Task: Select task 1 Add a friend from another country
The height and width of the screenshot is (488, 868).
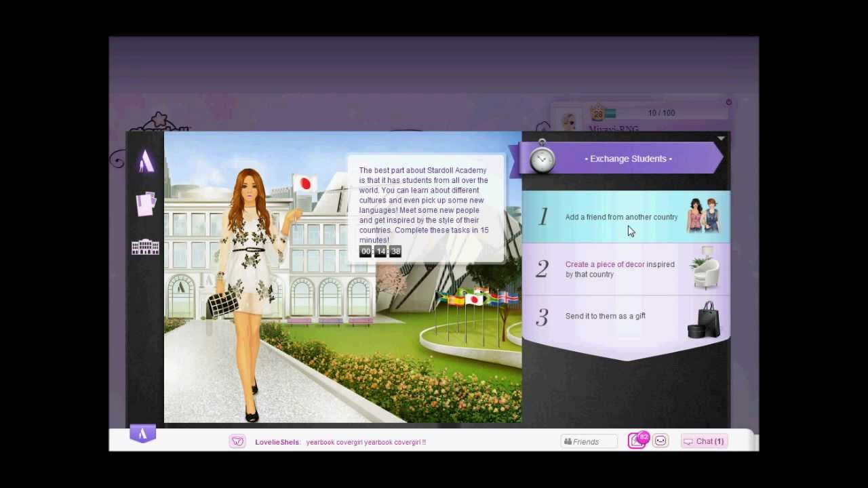Action: click(x=625, y=217)
